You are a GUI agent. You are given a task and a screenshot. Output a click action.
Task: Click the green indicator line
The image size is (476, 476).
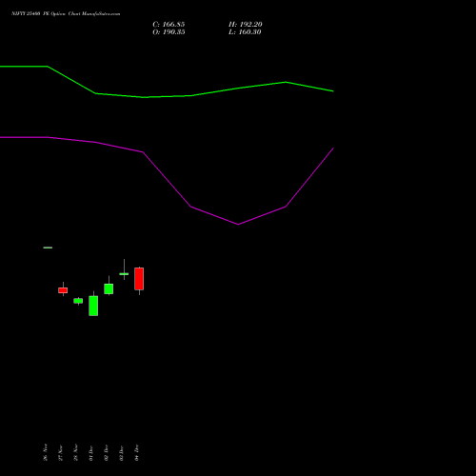(x=167, y=96)
